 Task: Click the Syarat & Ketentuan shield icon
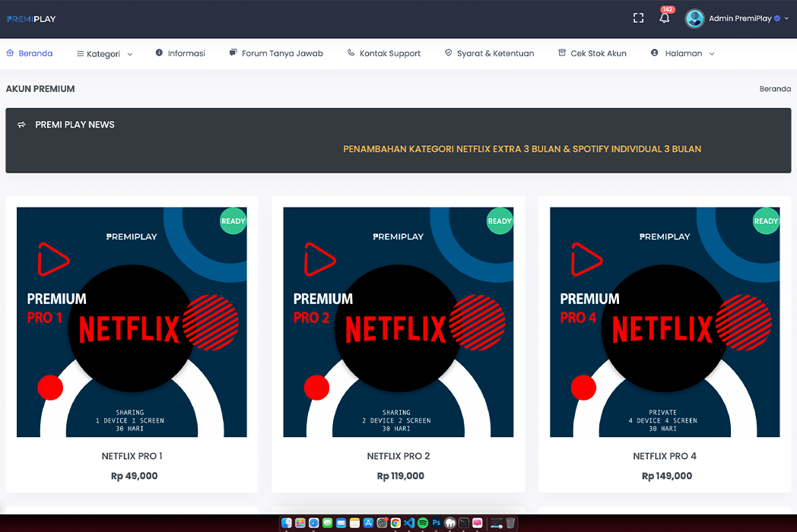(x=449, y=53)
